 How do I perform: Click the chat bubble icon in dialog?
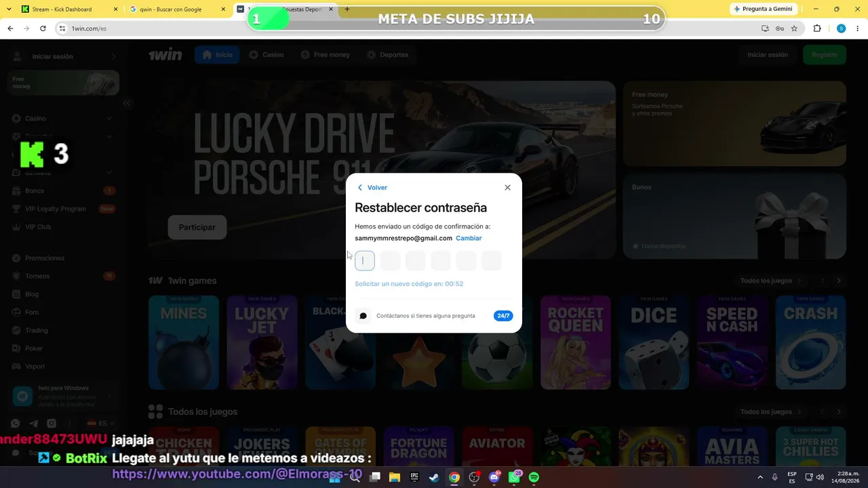pos(363,316)
